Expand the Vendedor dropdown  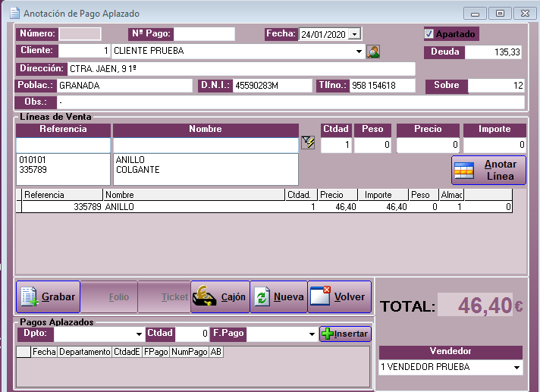516,367
